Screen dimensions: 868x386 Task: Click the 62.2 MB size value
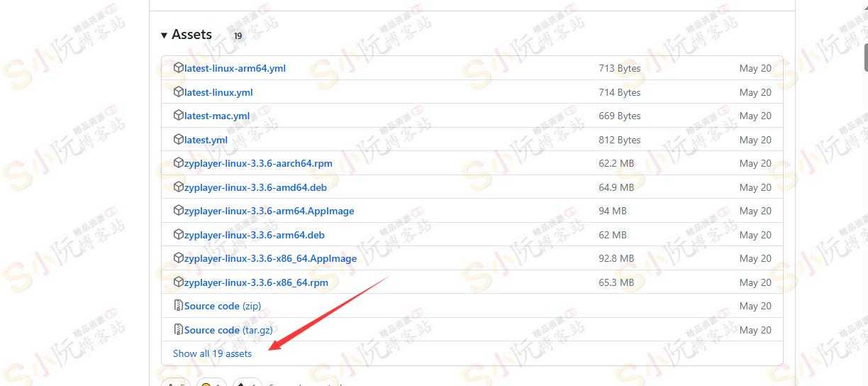616,163
